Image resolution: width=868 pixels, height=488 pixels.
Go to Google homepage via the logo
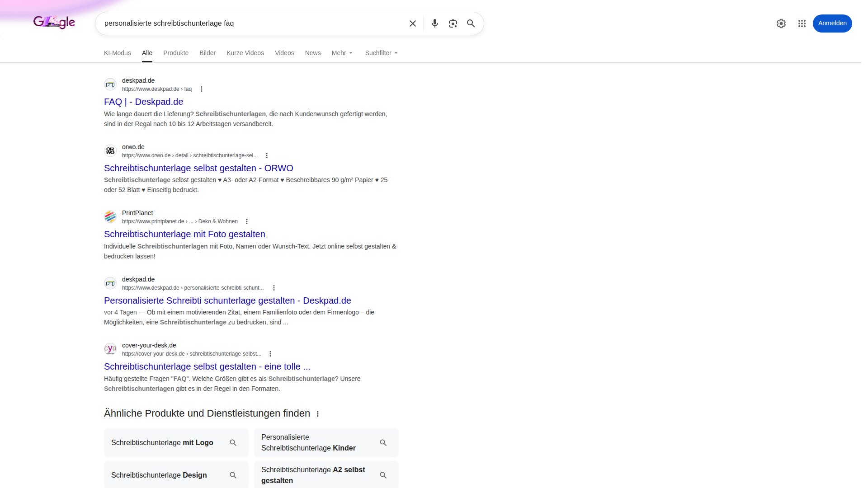pos(54,22)
